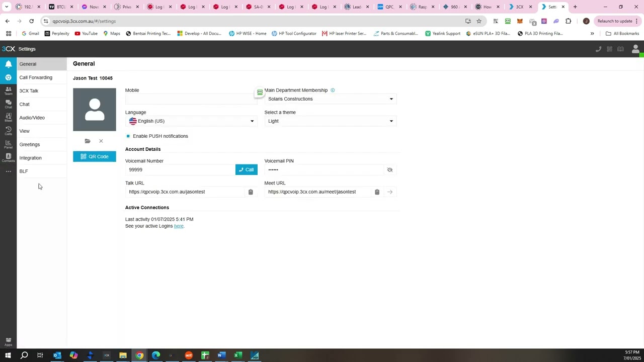
Task: Click the dialer phone icon in header
Action: tap(598, 49)
